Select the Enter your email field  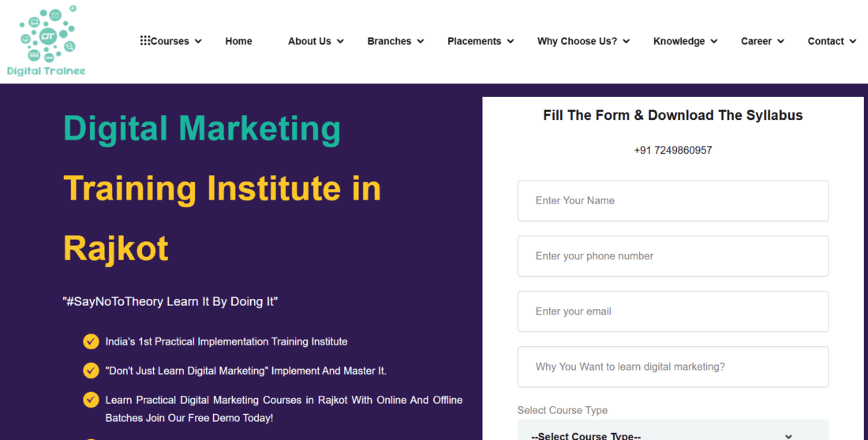tap(672, 311)
